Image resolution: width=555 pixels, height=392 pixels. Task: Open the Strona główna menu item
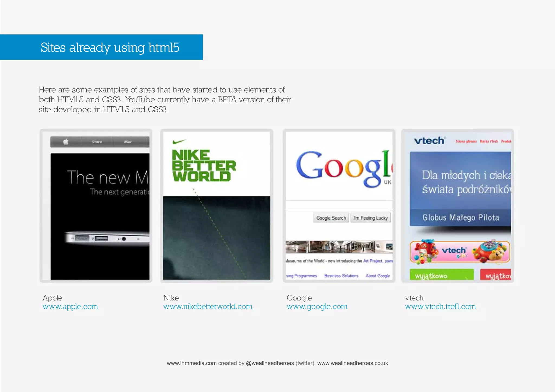tap(466, 141)
